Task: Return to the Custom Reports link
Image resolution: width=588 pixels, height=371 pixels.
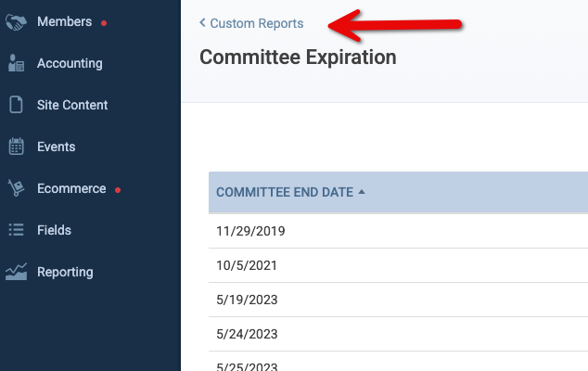Action: click(257, 23)
